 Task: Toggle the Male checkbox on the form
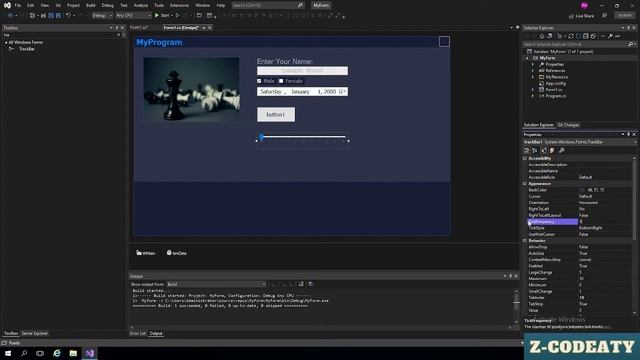click(x=259, y=81)
